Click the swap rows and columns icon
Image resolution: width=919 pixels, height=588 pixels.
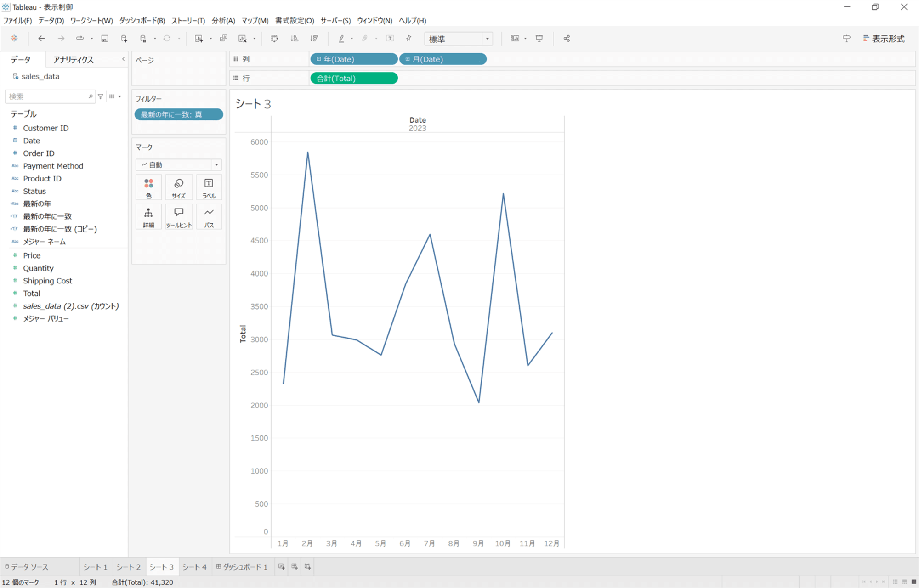pyautogui.click(x=275, y=39)
